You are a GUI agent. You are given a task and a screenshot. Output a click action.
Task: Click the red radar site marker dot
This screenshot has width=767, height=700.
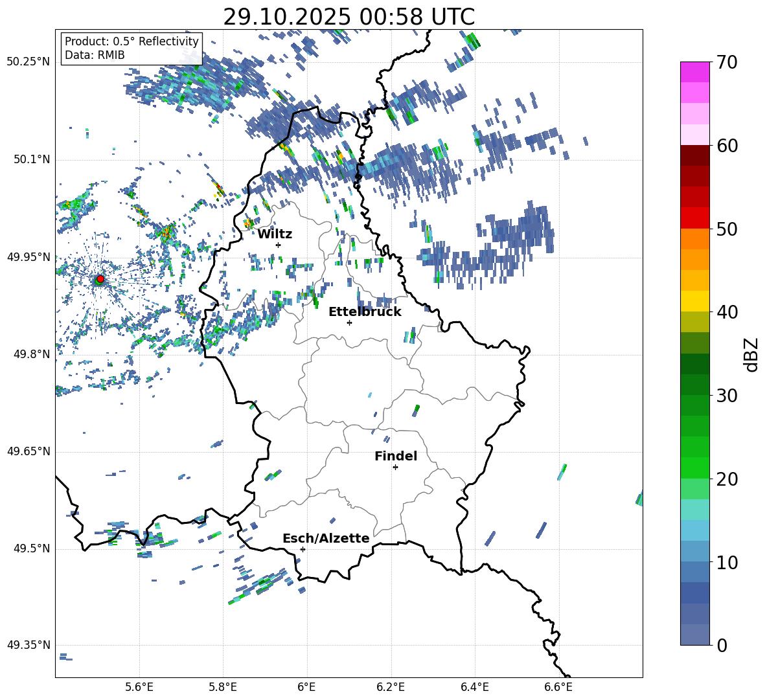[x=100, y=279]
